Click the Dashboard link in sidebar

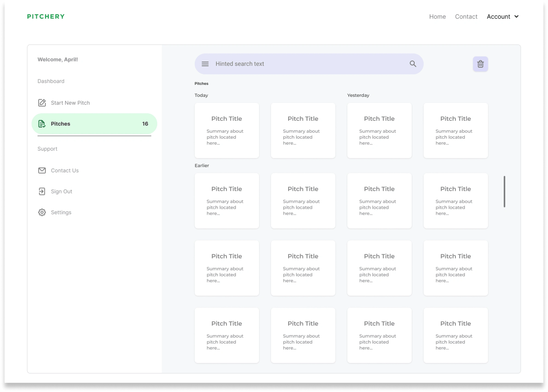[x=51, y=81]
